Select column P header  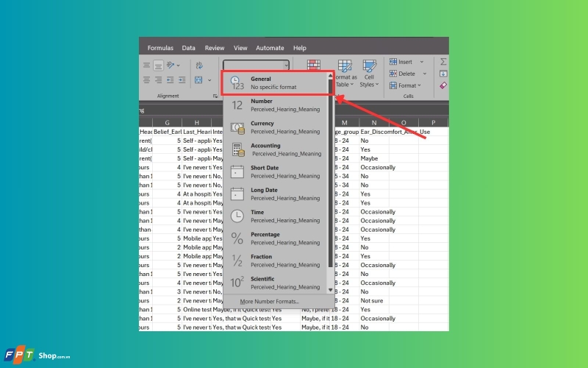pos(433,122)
